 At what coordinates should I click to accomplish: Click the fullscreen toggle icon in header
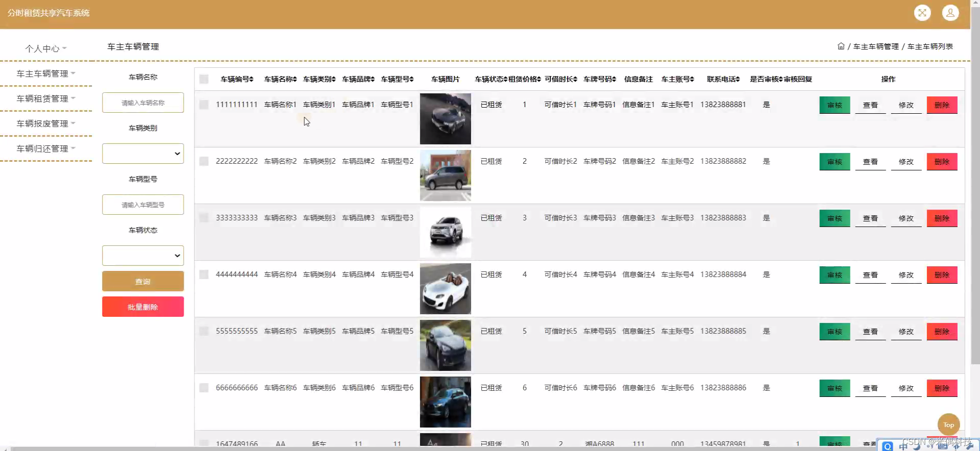tap(922, 13)
